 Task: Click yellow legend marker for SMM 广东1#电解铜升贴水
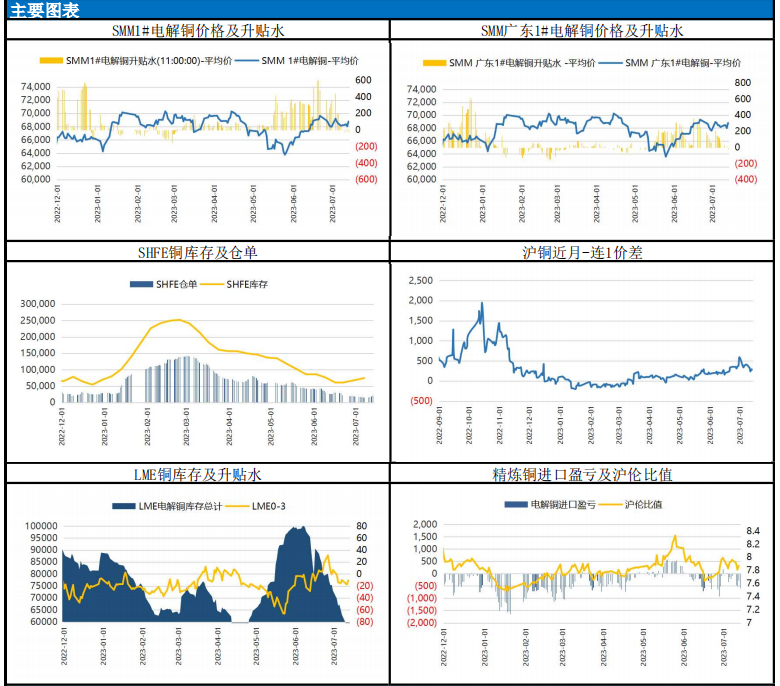[433, 63]
